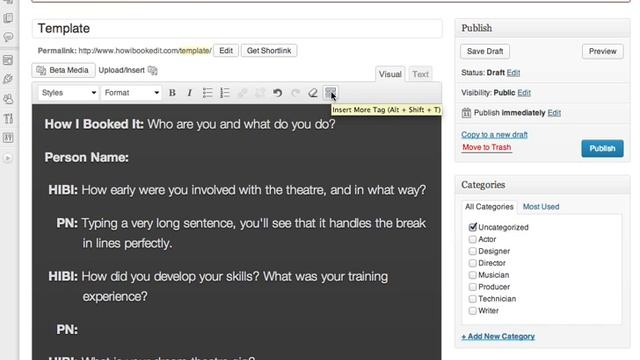
Task: Click the collapse menu arrow in sidebar
Action: [x=8, y=158]
